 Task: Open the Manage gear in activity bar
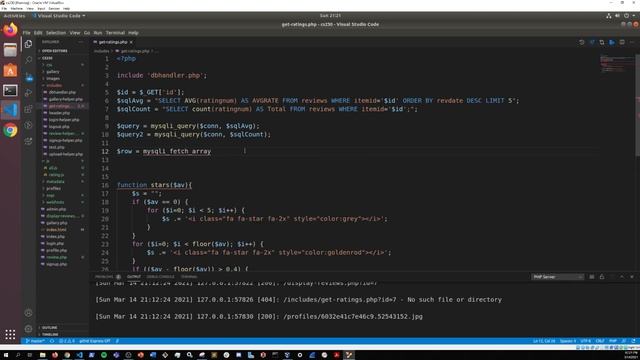(28, 329)
